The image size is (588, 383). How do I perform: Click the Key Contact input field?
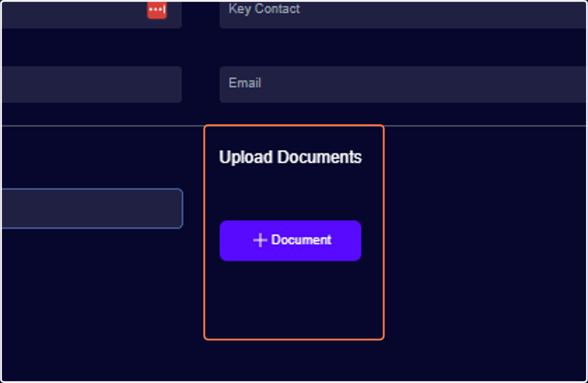coord(403,15)
